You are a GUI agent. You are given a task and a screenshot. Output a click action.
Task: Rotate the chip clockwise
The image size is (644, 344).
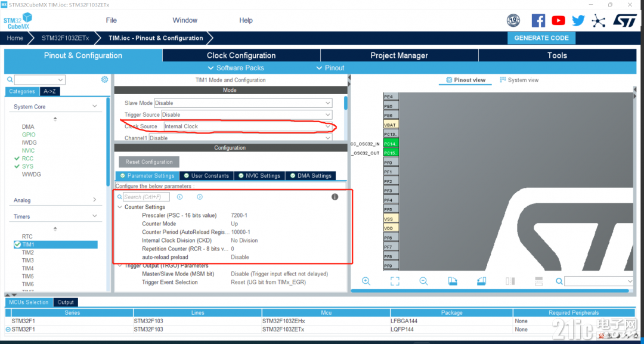[452, 281]
